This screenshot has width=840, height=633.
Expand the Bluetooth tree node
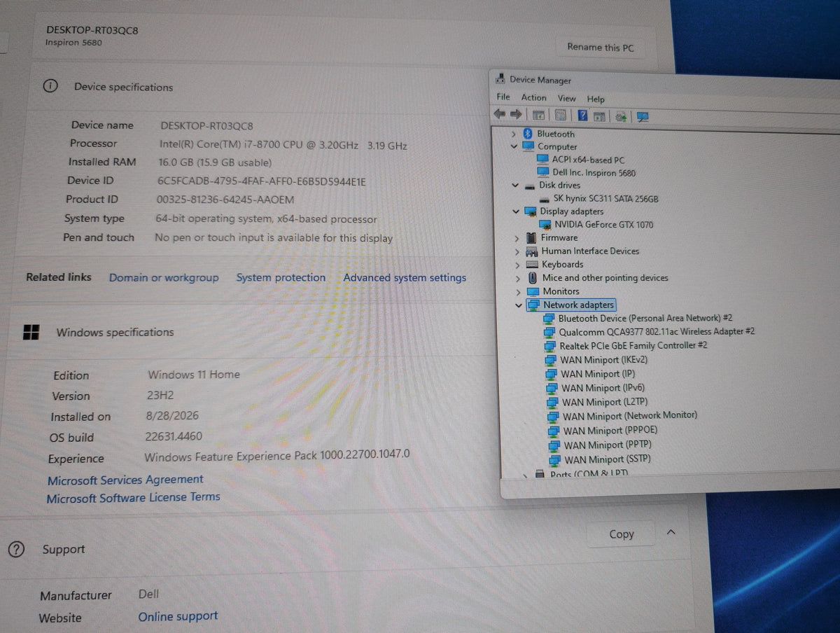click(514, 133)
